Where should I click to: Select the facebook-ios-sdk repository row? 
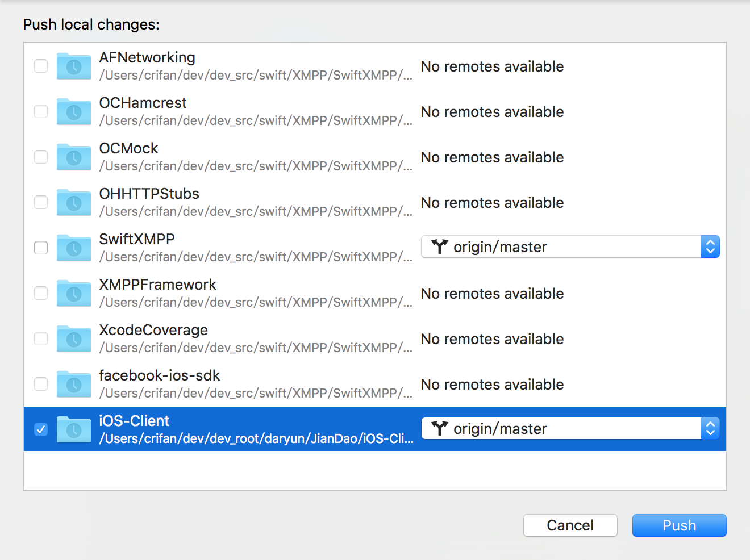pyautogui.click(x=256, y=384)
